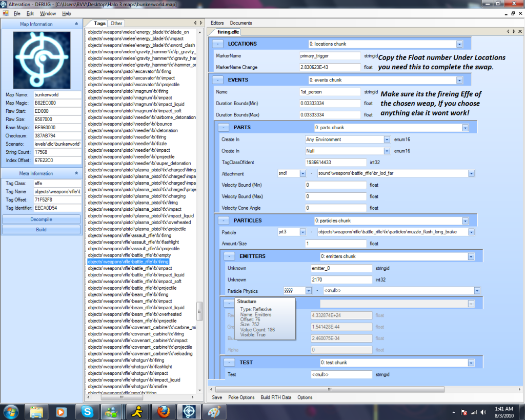Open the events chunk dropdown
Image resolution: width=525 pixels, height=420 pixels.
(459, 81)
